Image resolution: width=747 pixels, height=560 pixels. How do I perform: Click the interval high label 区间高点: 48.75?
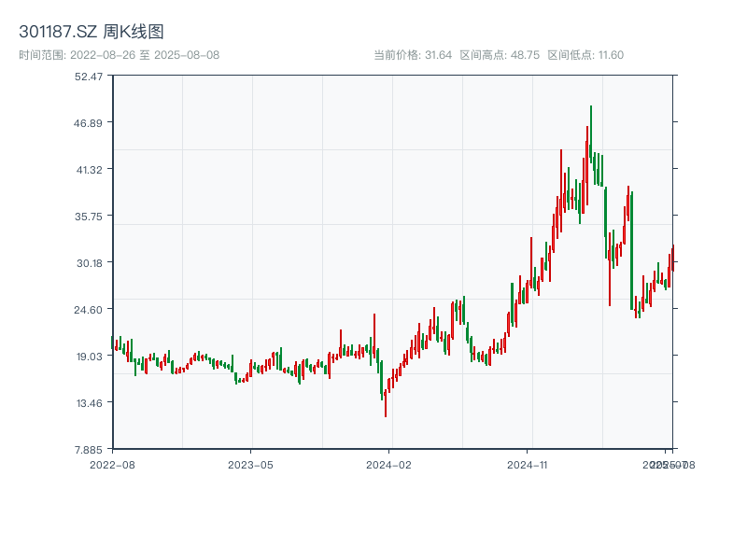(500, 55)
